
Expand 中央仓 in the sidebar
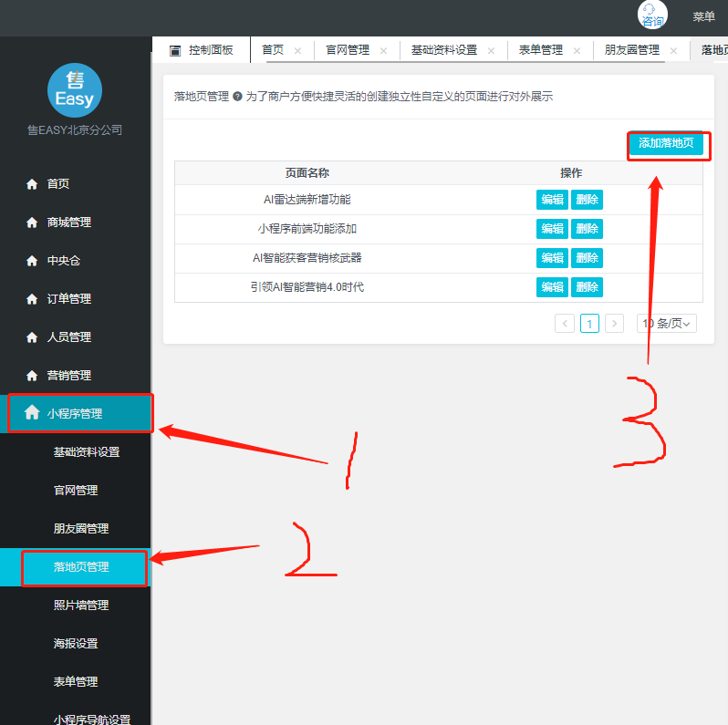(x=74, y=261)
